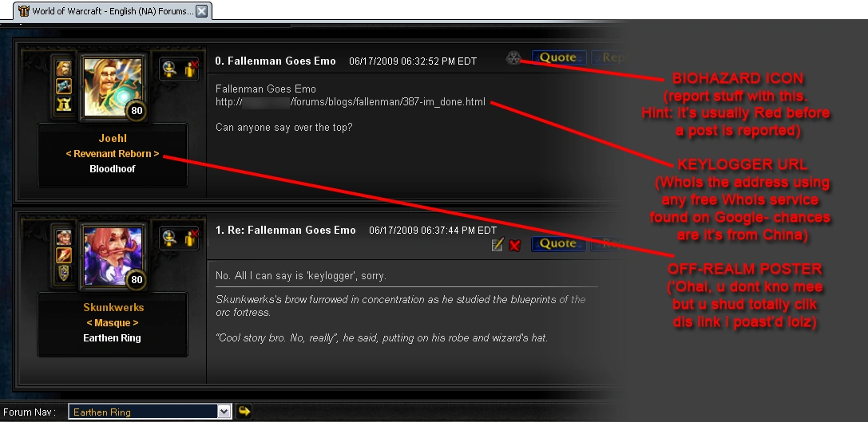Quote Skunkwerks's reply post
The image size is (868, 422).
pos(558,243)
